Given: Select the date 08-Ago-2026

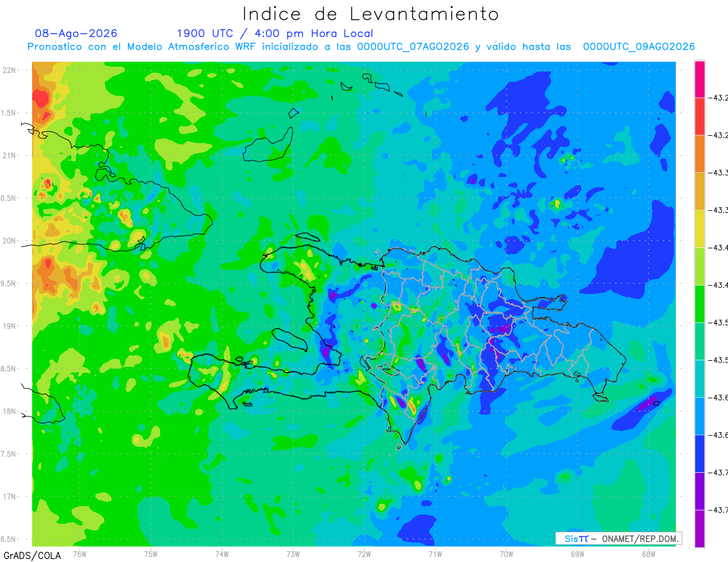Looking at the screenshot, I should [76, 33].
